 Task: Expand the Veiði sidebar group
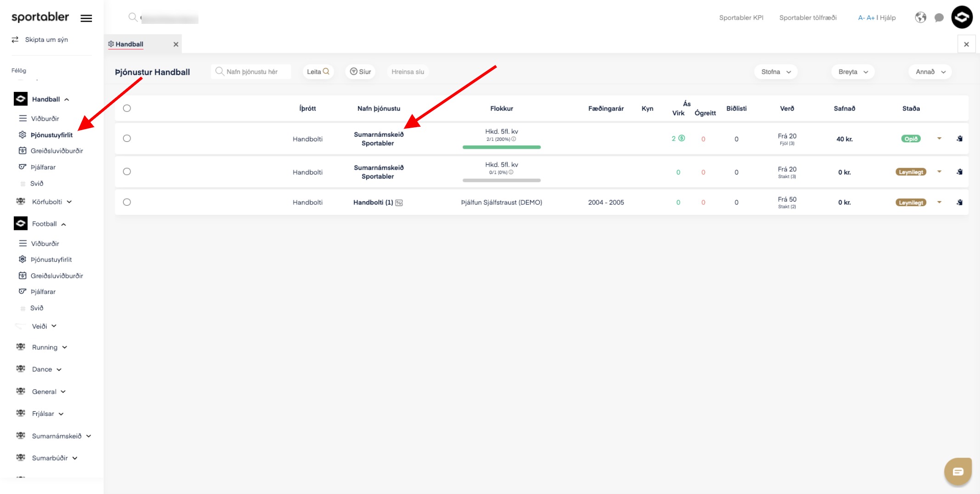54,326
